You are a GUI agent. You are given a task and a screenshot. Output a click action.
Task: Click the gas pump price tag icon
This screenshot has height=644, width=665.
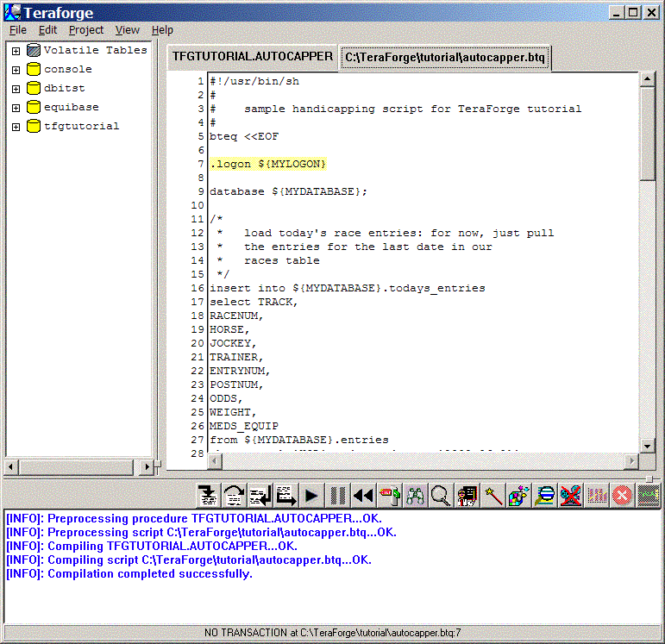pos(390,495)
